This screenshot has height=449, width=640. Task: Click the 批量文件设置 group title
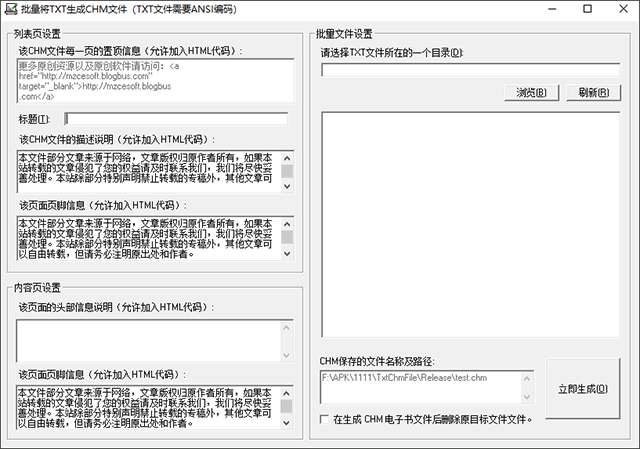point(344,34)
